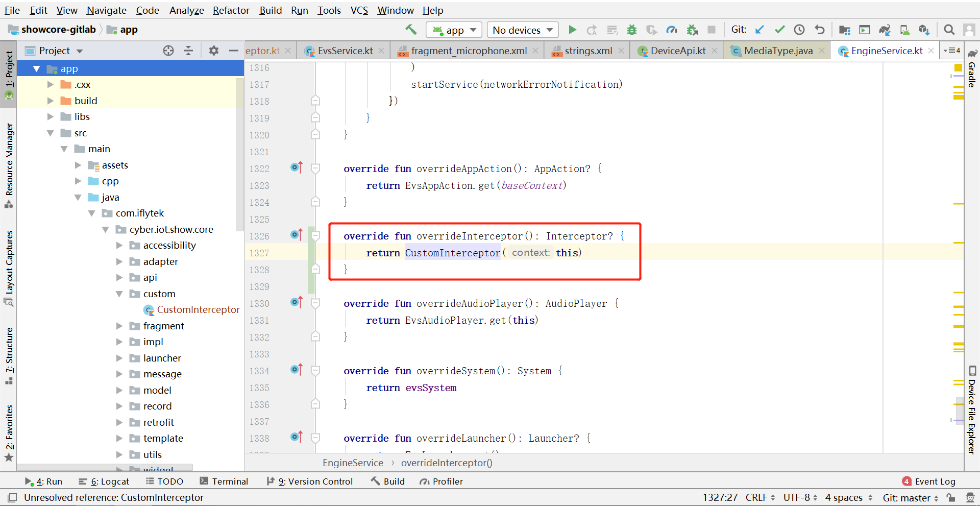Image resolution: width=980 pixels, height=506 pixels.
Task: Open the Analyze menu
Action: click(186, 10)
